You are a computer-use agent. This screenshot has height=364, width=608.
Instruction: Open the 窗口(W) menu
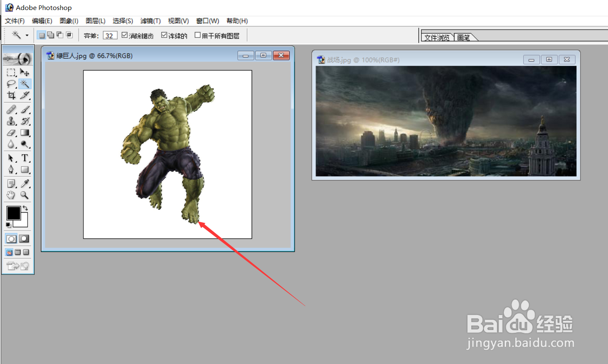207,21
